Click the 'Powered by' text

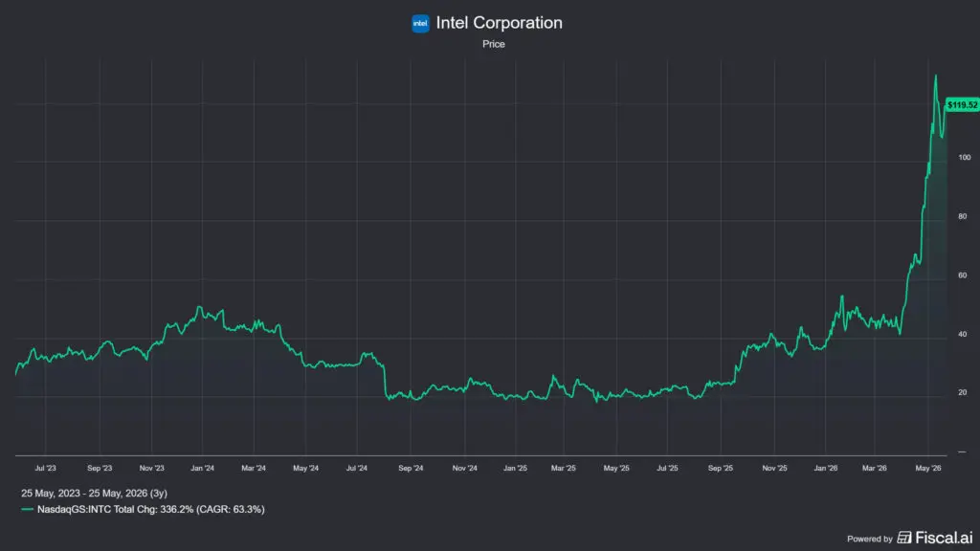pyautogui.click(x=869, y=539)
